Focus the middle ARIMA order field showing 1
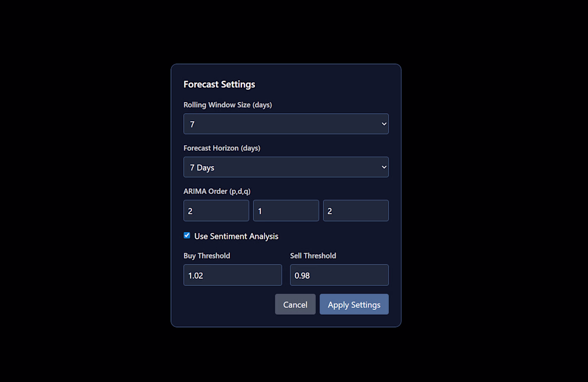The width and height of the screenshot is (588, 382). 286,211
